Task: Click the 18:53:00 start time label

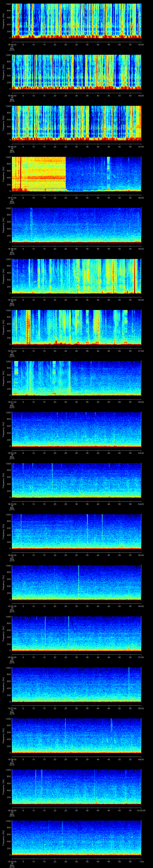Action: pos(12,504)
